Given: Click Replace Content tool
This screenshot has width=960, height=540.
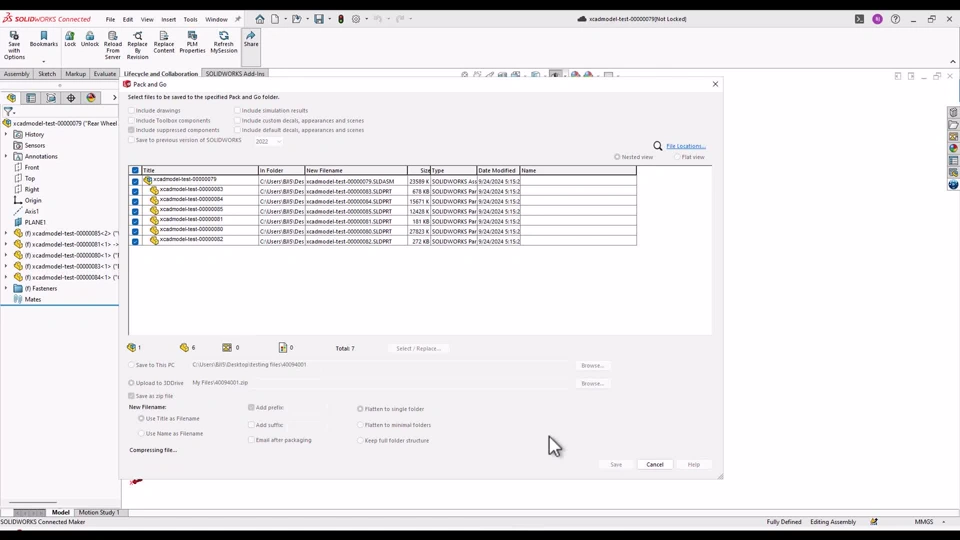Looking at the screenshot, I should pos(163,43).
